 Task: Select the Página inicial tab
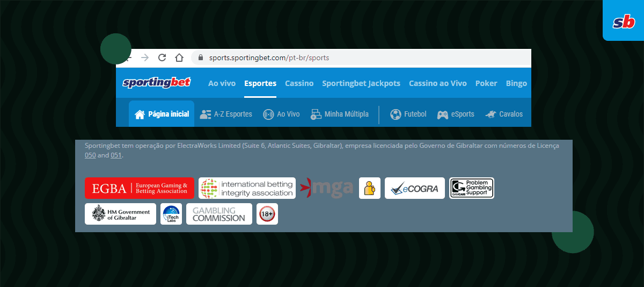pos(162,114)
